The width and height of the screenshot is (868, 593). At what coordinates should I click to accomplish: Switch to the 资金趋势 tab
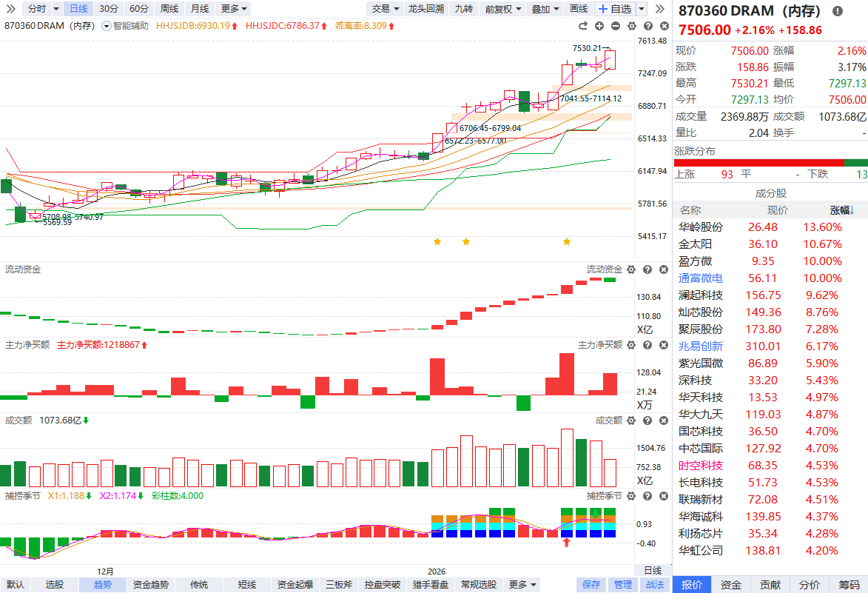(x=151, y=585)
